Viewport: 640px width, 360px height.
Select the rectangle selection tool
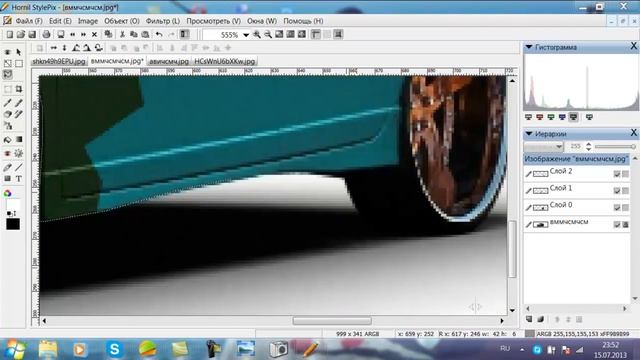19,63
